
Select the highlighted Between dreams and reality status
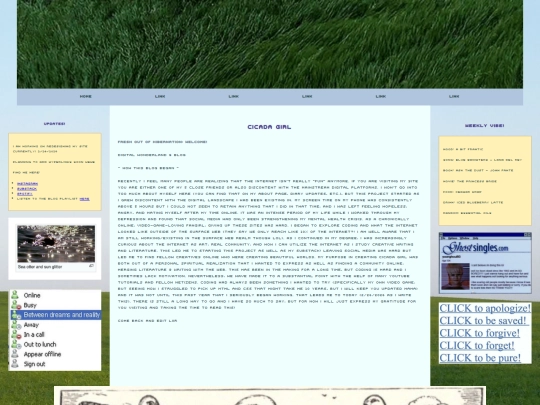[55, 315]
